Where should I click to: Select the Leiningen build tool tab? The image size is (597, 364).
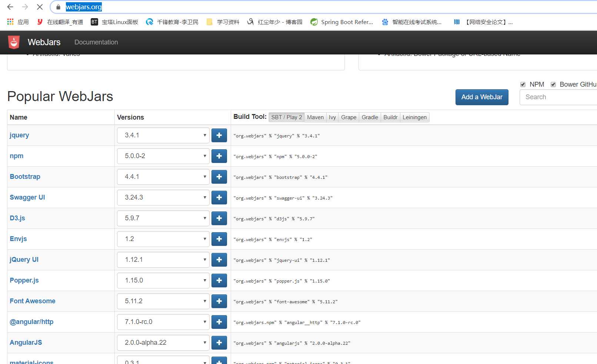coord(415,117)
